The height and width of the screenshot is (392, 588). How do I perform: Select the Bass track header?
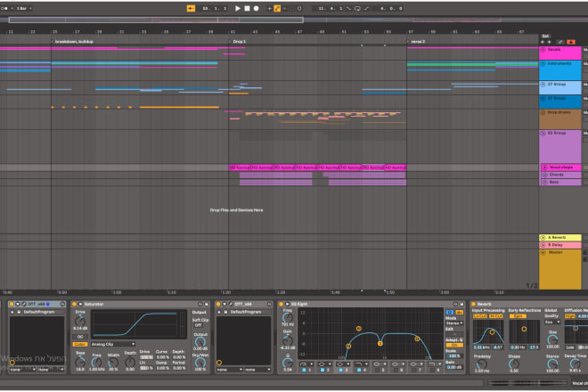560,183
